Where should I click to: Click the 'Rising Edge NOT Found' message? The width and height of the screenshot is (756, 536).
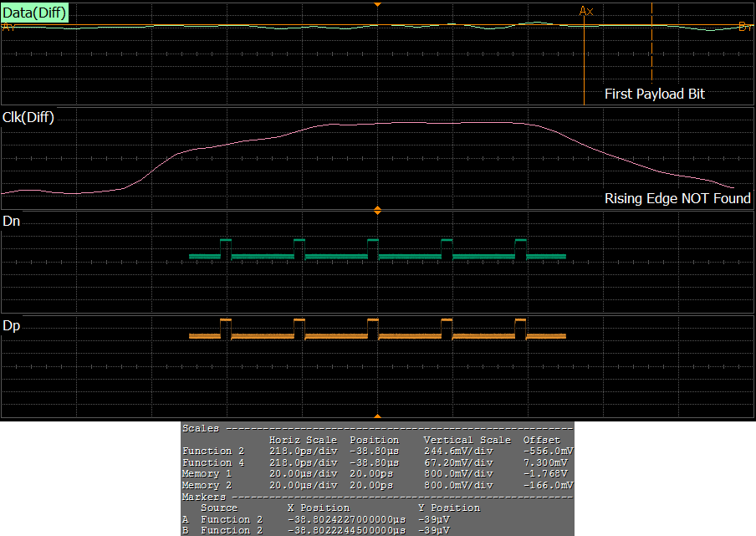677,199
